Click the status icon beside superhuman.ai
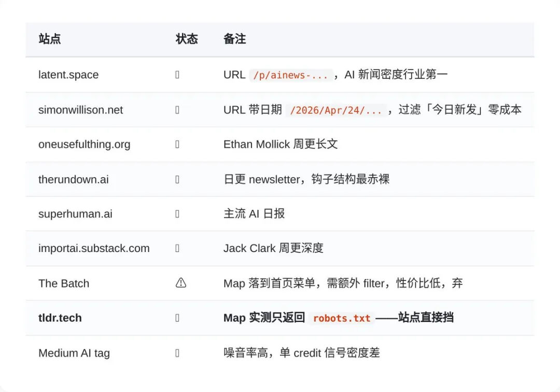The height and width of the screenshot is (392, 560). [177, 214]
